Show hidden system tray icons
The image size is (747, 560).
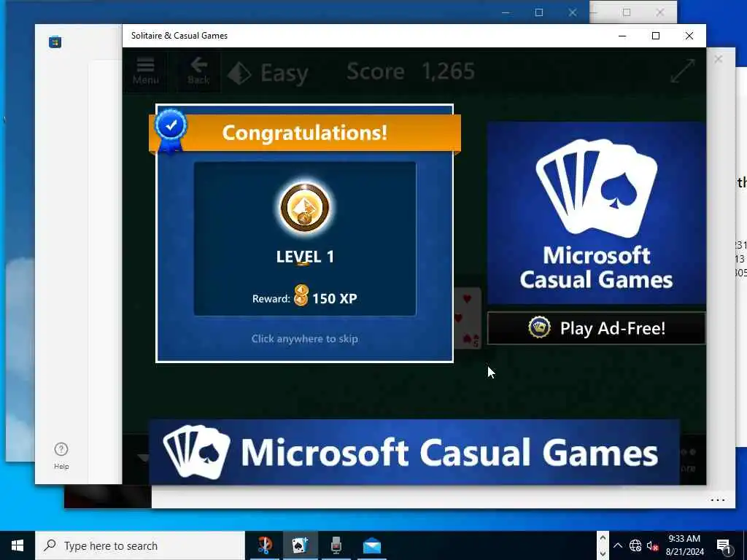(x=617, y=545)
